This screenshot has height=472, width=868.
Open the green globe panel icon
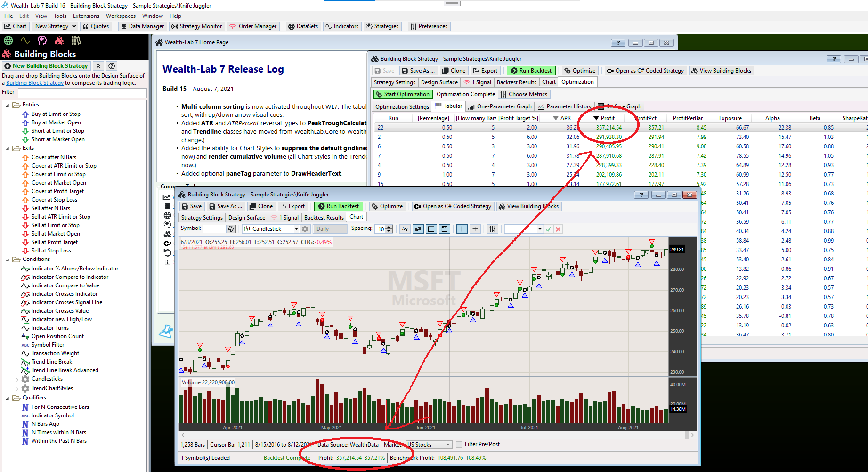[x=8, y=41]
